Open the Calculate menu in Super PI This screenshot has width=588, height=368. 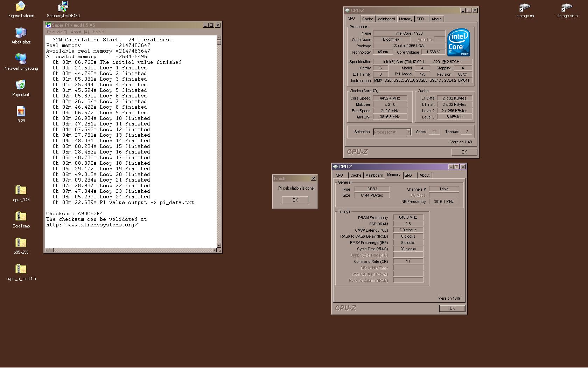(57, 32)
